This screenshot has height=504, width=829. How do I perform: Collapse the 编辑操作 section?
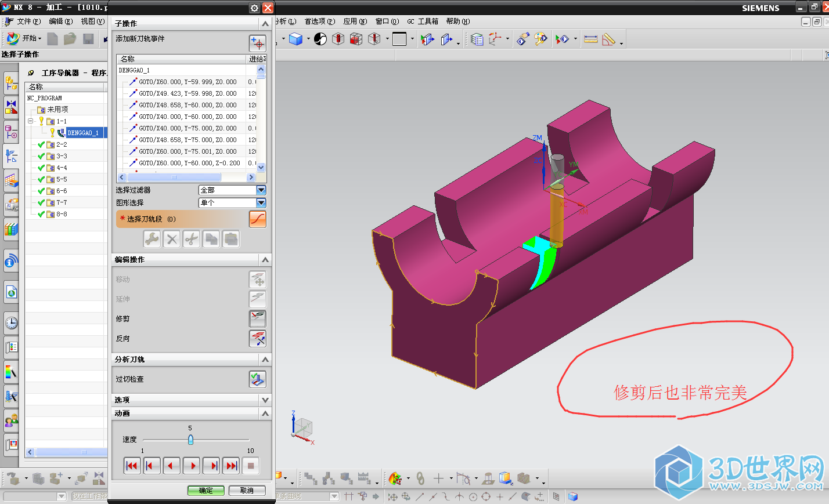(265, 260)
